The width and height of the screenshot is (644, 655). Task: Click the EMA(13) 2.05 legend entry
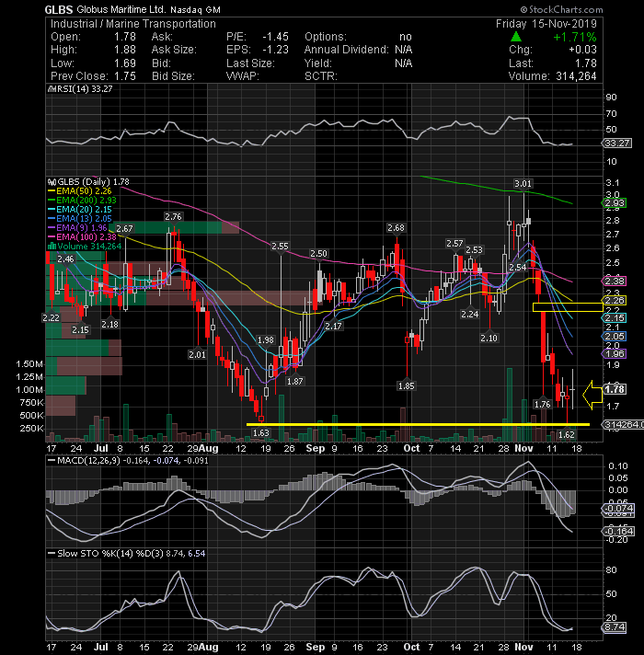click(x=80, y=219)
